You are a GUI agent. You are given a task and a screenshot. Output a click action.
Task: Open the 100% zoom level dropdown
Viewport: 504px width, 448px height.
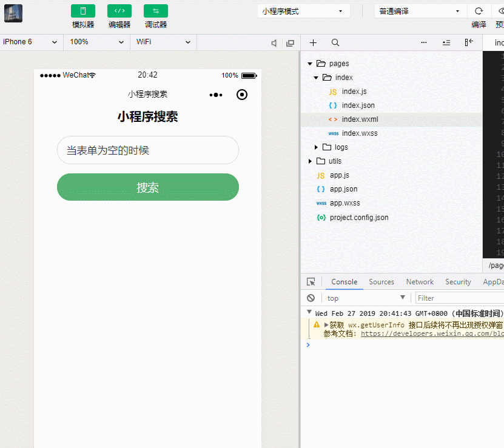[97, 42]
